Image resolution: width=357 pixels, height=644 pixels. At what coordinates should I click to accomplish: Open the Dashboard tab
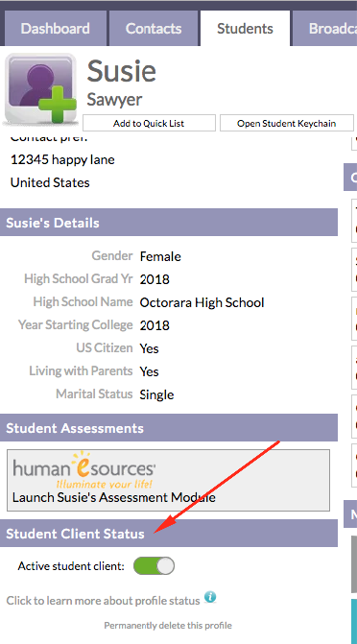[x=56, y=29]
